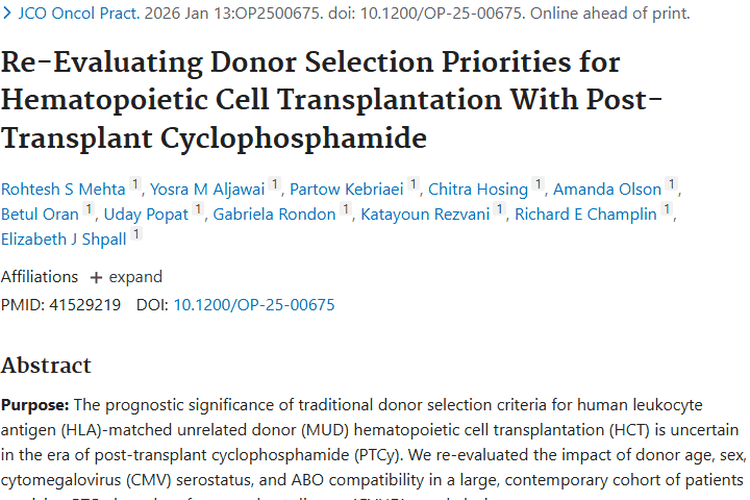Open author Uday Popat

click(147, 213)
